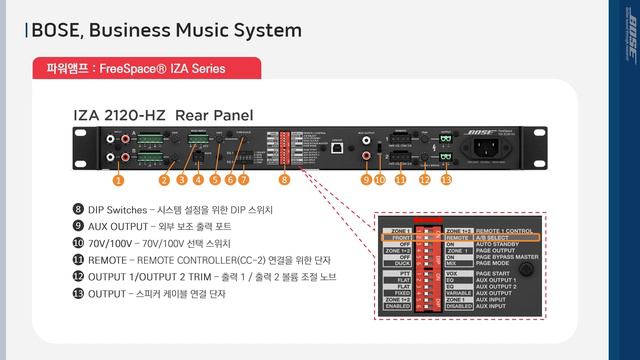This screenshot has height=360, width=640.
Task: Click the 'VOX' label in the DIP inset
Action: [x=452, y=273]
